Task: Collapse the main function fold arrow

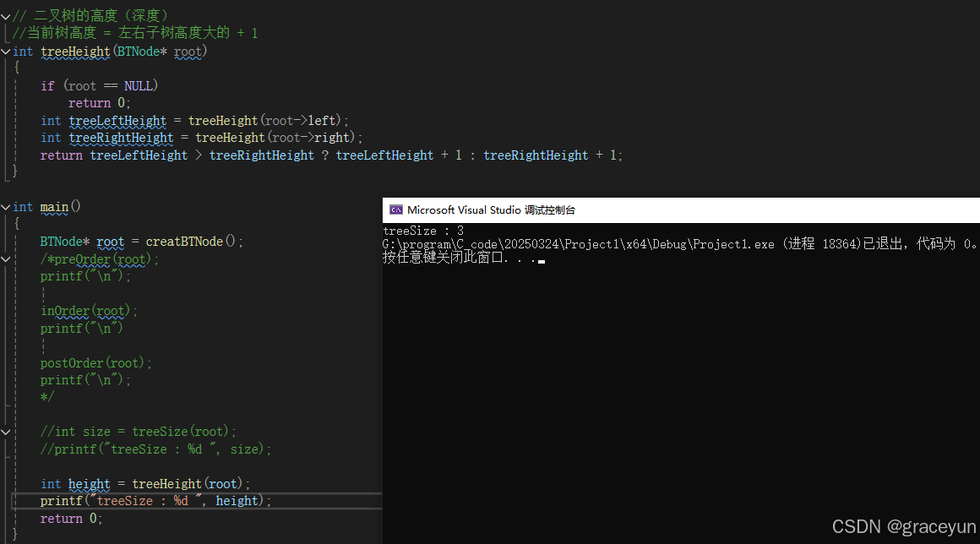Action: 6,207
